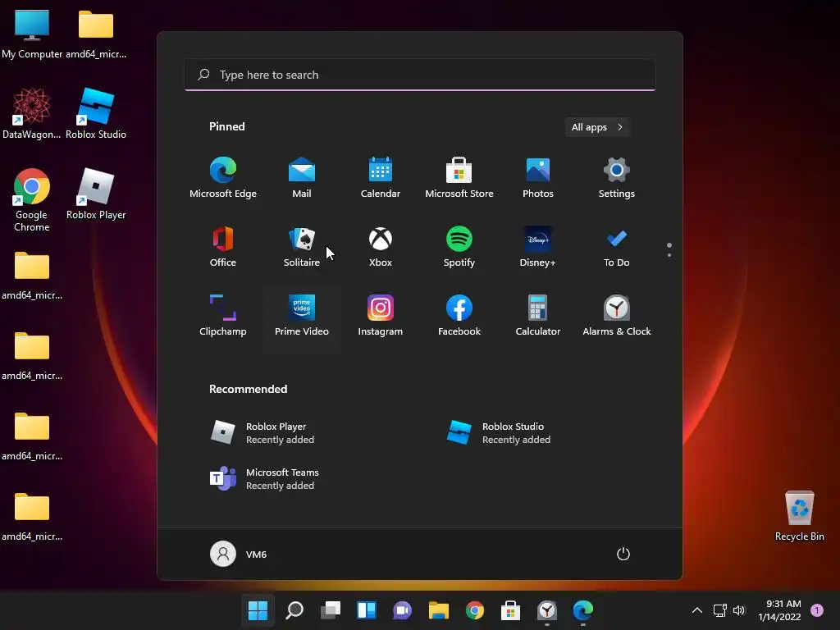
Task: Open the VM6 user account menu
Action: [x=239, y=554]
